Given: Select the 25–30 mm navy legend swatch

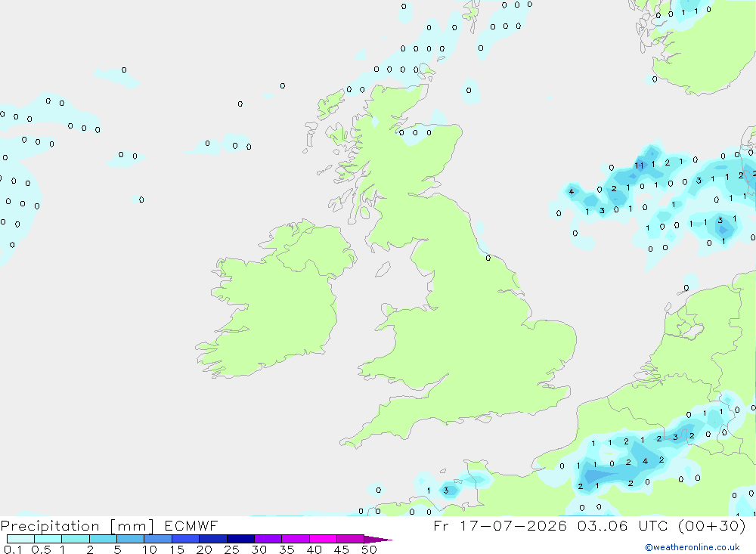Looking at the screenshot, I should click(x=240, y=539).
